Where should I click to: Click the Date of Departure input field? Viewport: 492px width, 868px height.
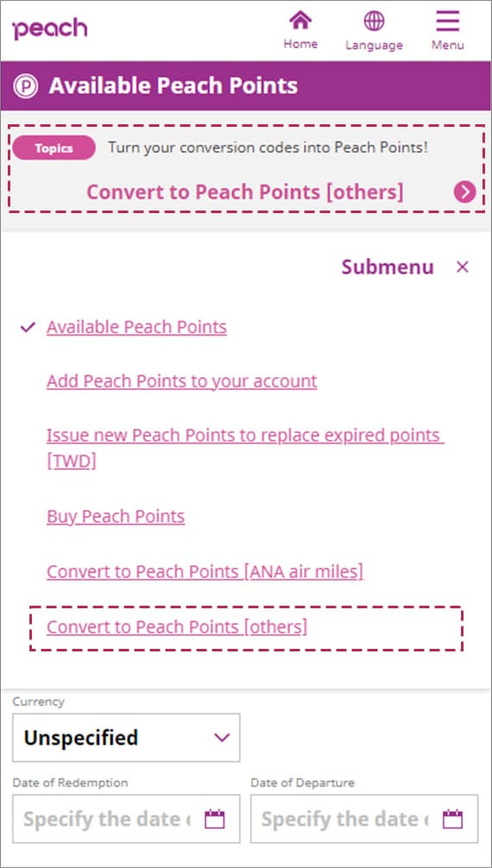tap(364, 819)
